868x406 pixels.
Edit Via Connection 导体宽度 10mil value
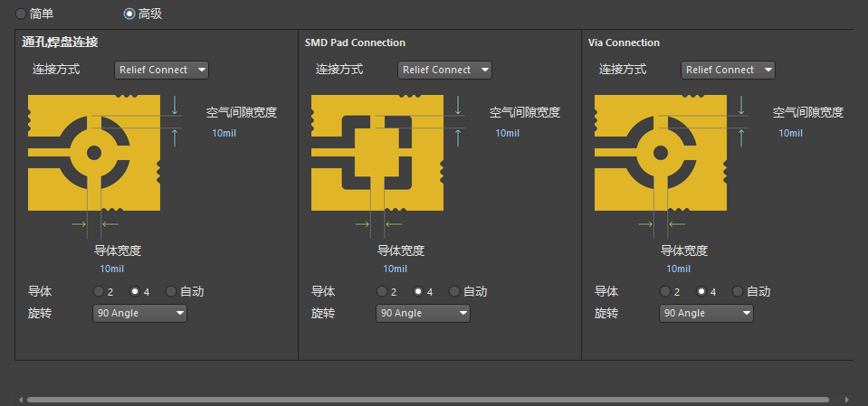[678, 269]
